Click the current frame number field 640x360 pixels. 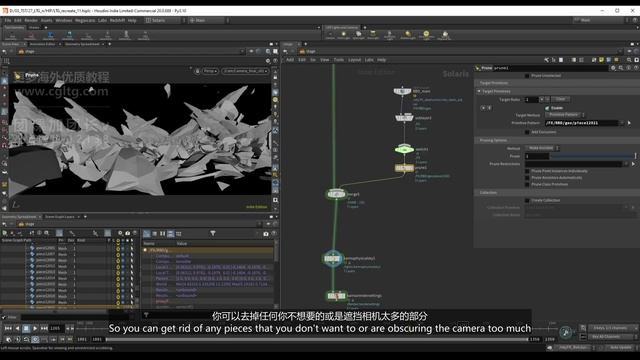click(x=56, y=328)
